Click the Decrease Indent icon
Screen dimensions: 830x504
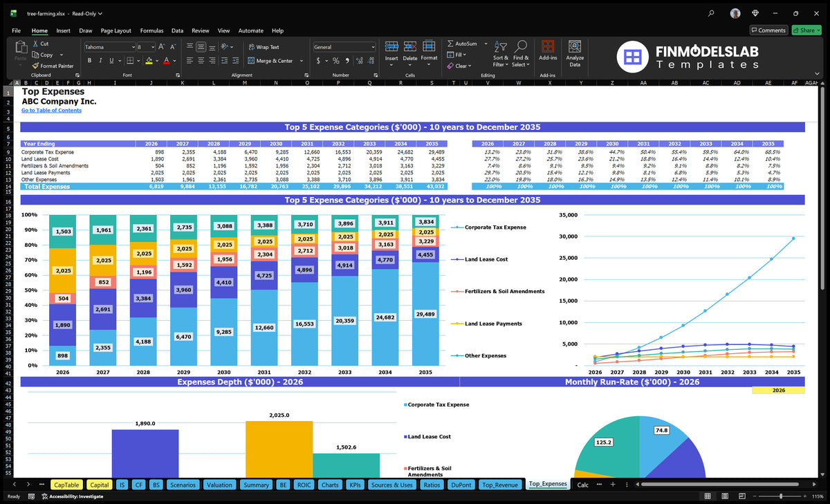pos(225,61)
